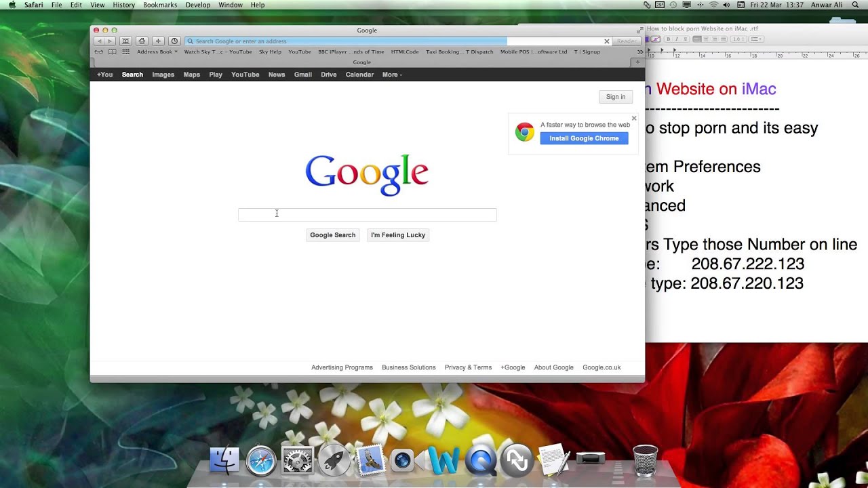The width and height of the screenshot is (868, 488).
Task: Open TextEdit paper-and-pen Dock icon
Action: coord(554,461)
